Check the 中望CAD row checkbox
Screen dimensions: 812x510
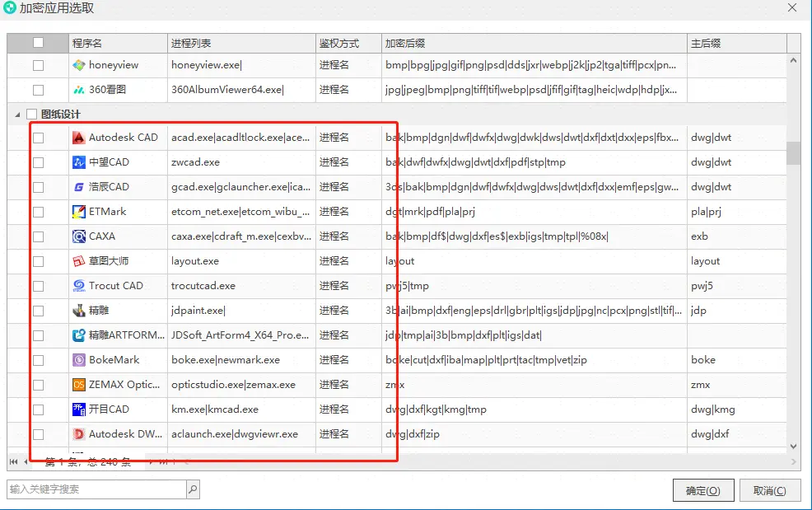click(39, 162)
